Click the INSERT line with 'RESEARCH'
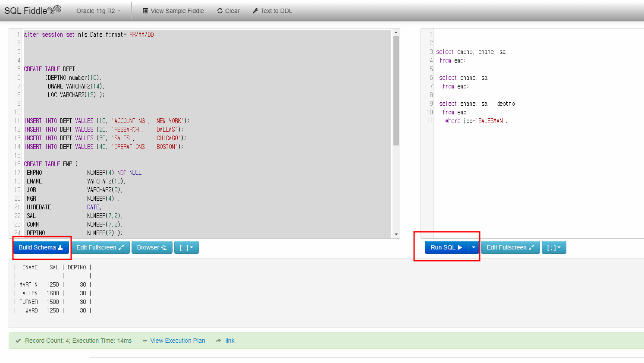The image size is (644, 363). [104, 129]
